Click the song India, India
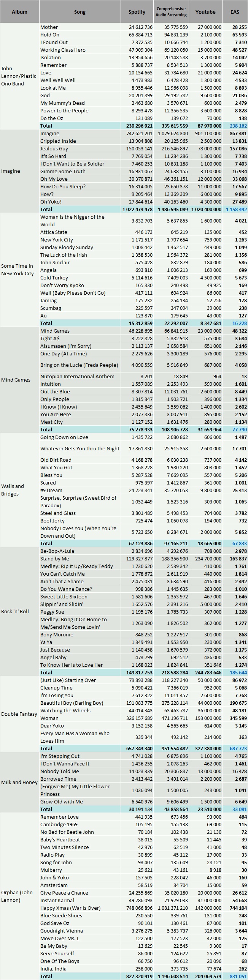Viewport: 248px width, 980px height. point(53,969)
